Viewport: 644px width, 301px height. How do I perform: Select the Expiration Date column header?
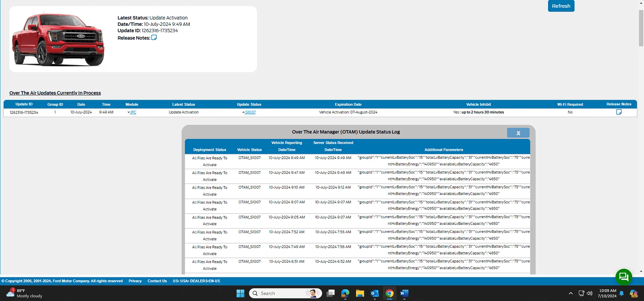[x=348, y=104]
